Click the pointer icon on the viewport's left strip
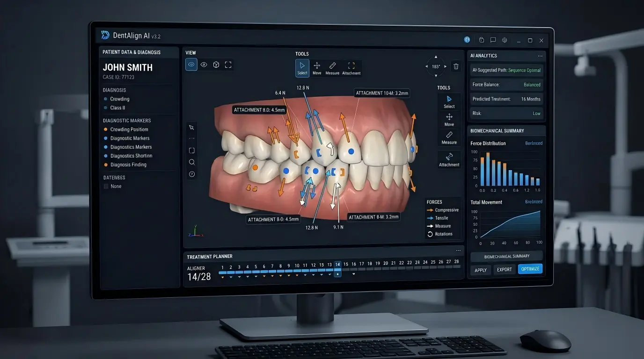Screen dimensions: 644x359 pyautogui.click(x=191, y=128)
